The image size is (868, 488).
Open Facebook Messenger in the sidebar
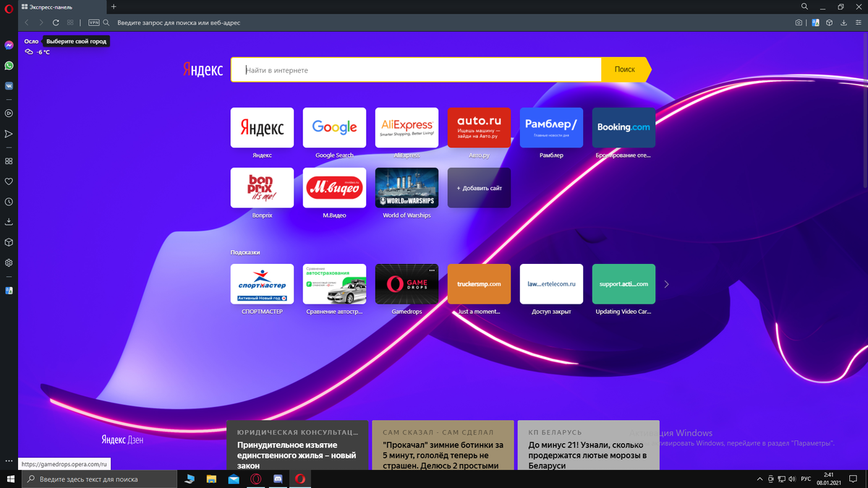tap(9, 45)
